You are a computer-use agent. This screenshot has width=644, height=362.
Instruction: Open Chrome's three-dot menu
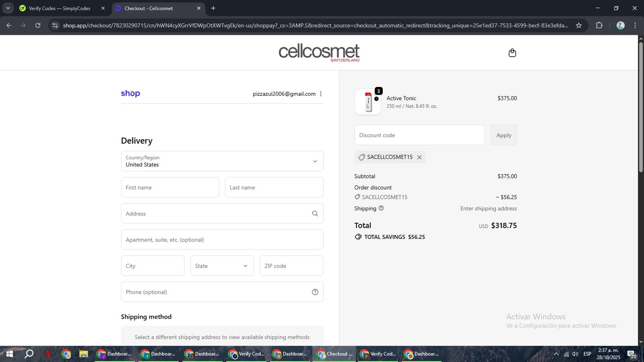click(x=635, y=25)
